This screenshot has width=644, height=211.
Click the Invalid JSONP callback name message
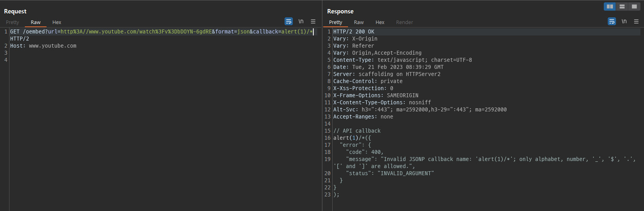point(484,163)
